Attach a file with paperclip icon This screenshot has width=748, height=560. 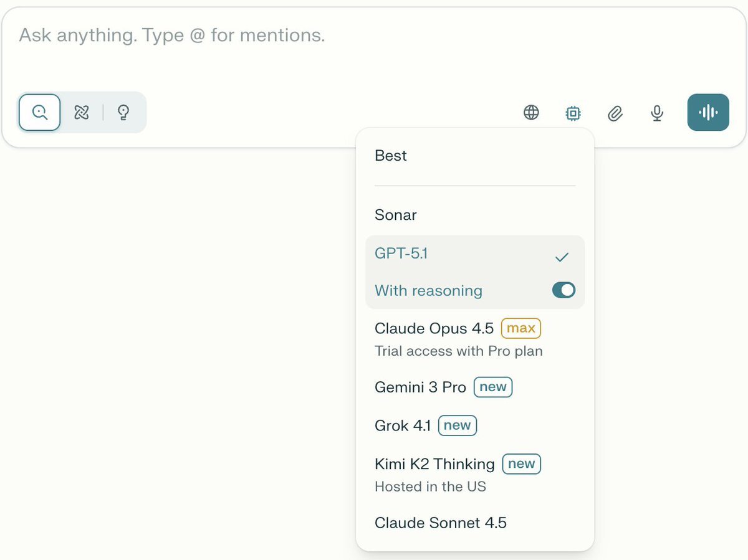615,113
